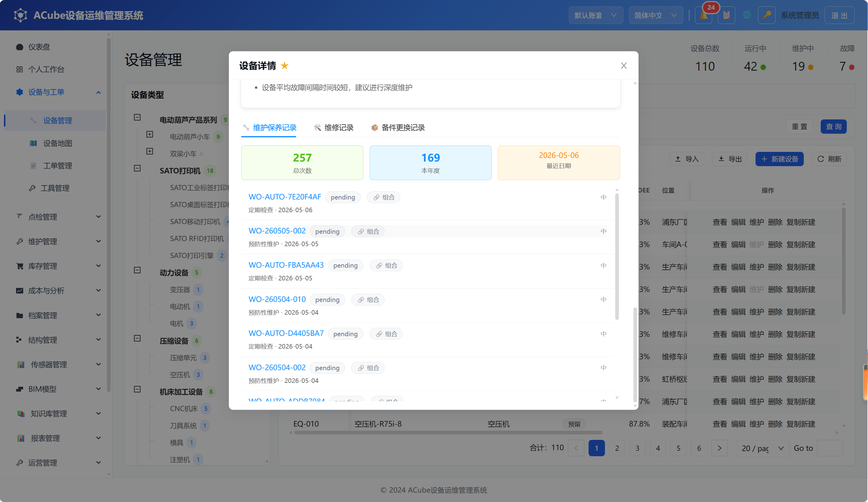Switch to the 维修记录 tab
Viewport: 868px width, 502px height.
[333, 128]
